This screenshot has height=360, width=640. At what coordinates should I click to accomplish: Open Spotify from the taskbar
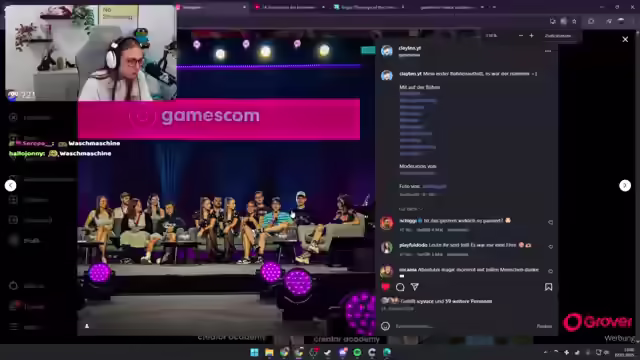[x=357, y=352]
